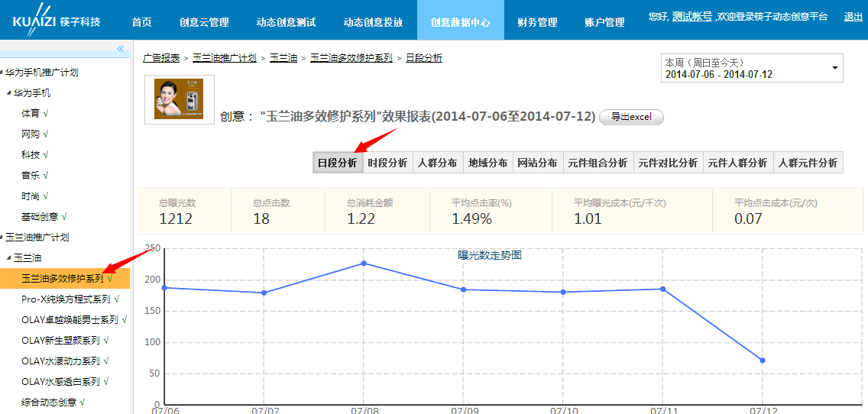Collapse the sidebar with the double-chevron icon
This screenshot has height=414, width=868.
click(120, 49)
